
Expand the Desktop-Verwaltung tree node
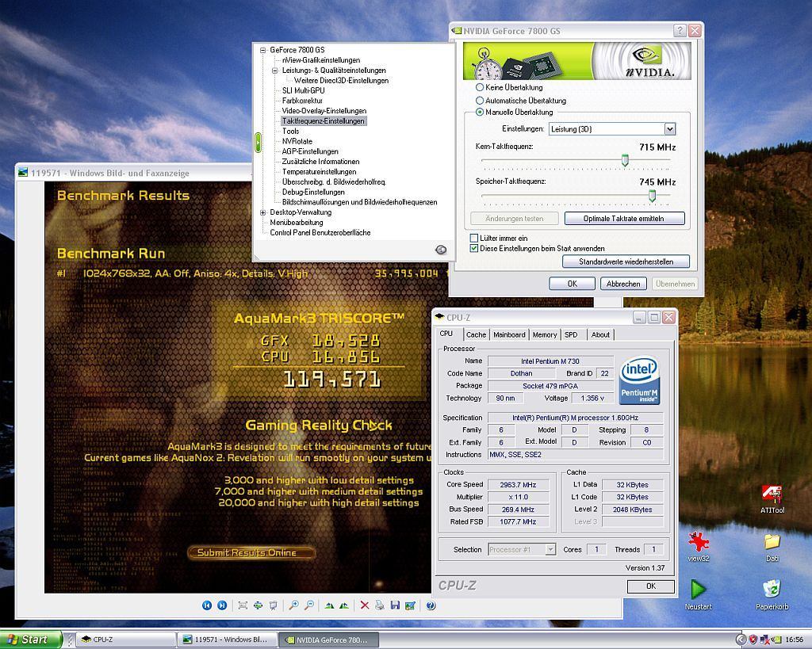click(x=263, y=212)
